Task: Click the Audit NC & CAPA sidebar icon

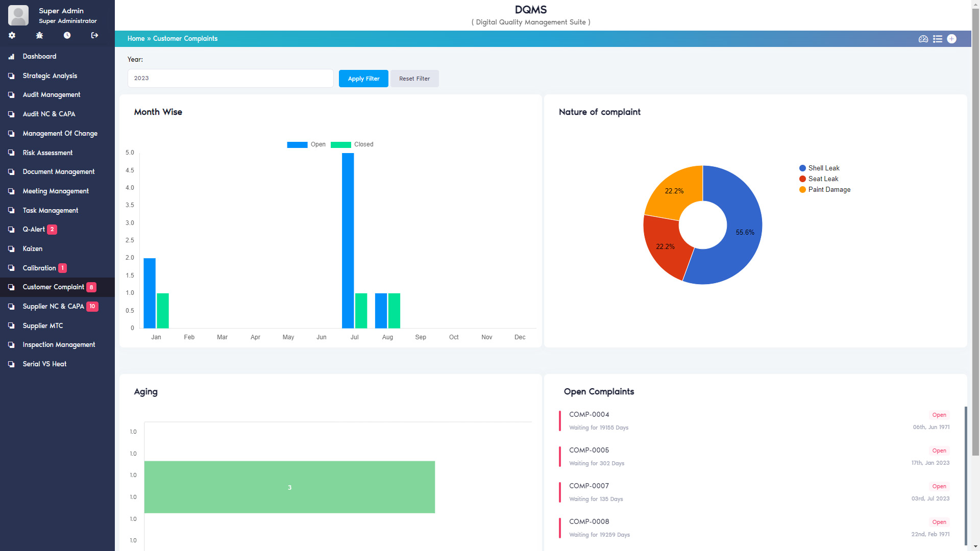Action: [x=11, y=114]
